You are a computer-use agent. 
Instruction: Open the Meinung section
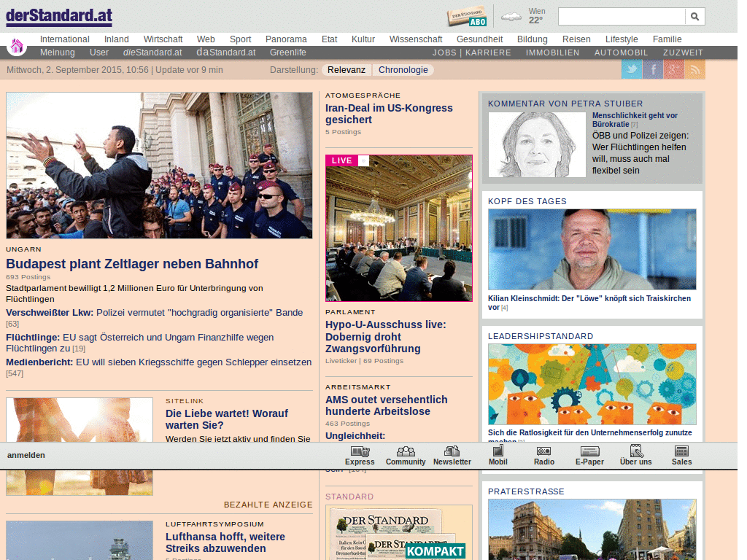pos(58,52)
